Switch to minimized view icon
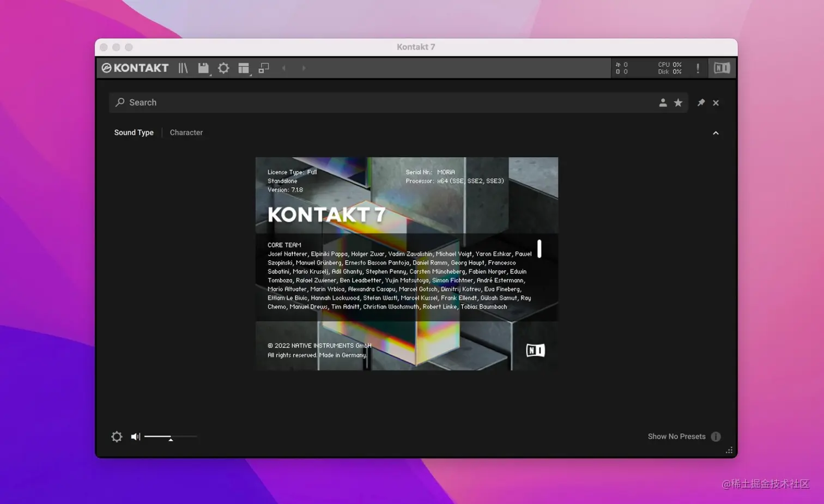This screenshot has height=504, width=824. point(264,68)
